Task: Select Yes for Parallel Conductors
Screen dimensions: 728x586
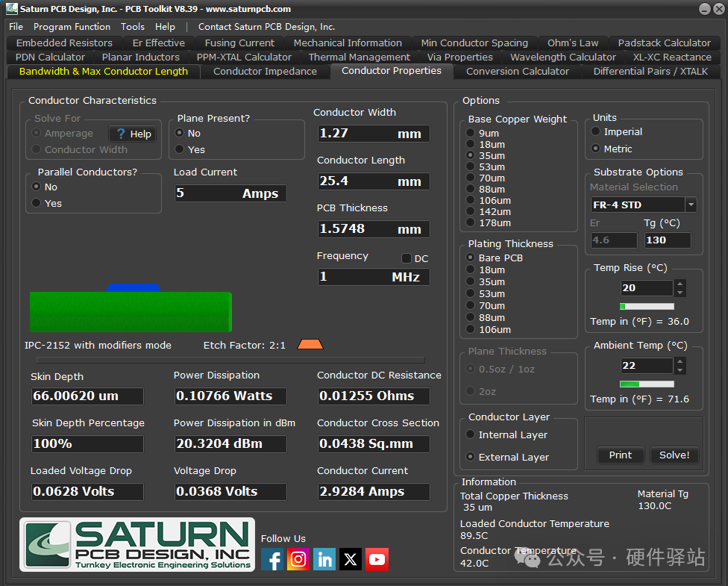Action: pyautogui.click(x=37, y=203)
